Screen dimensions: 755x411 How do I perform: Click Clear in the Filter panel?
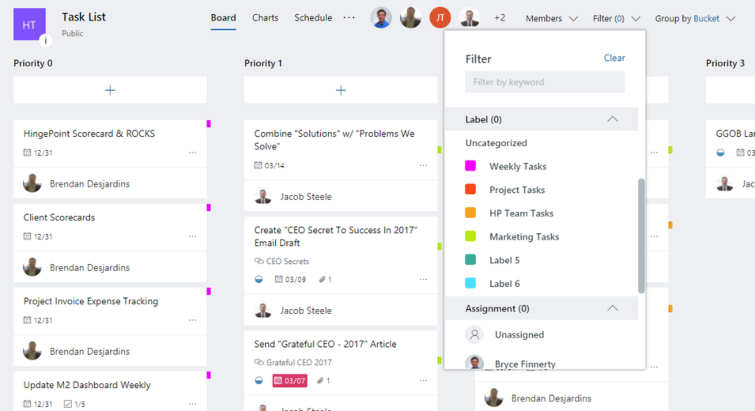click(614, 58)
